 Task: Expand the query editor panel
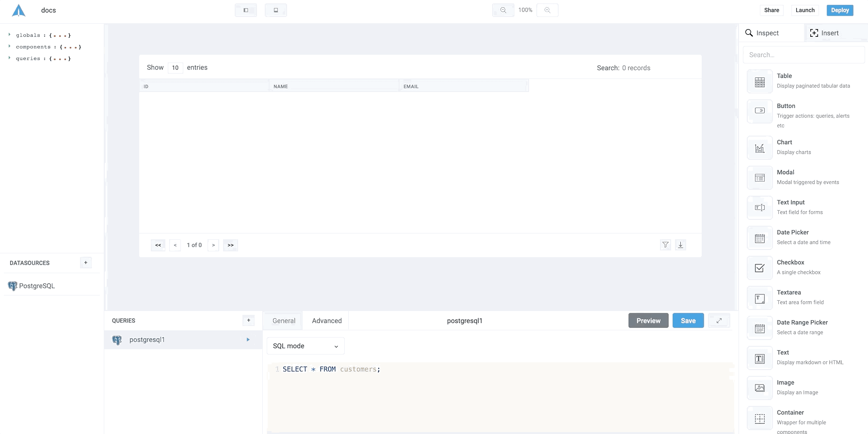[719, 321]
